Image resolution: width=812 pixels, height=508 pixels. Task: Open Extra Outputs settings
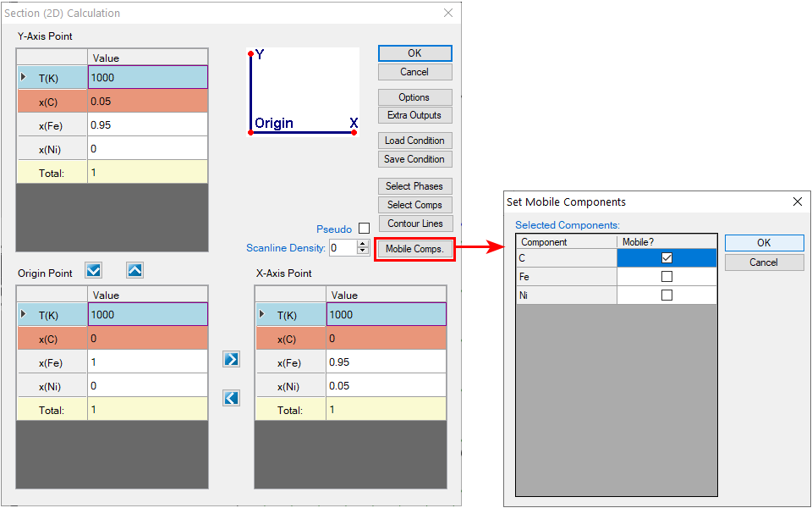(414, 115)
